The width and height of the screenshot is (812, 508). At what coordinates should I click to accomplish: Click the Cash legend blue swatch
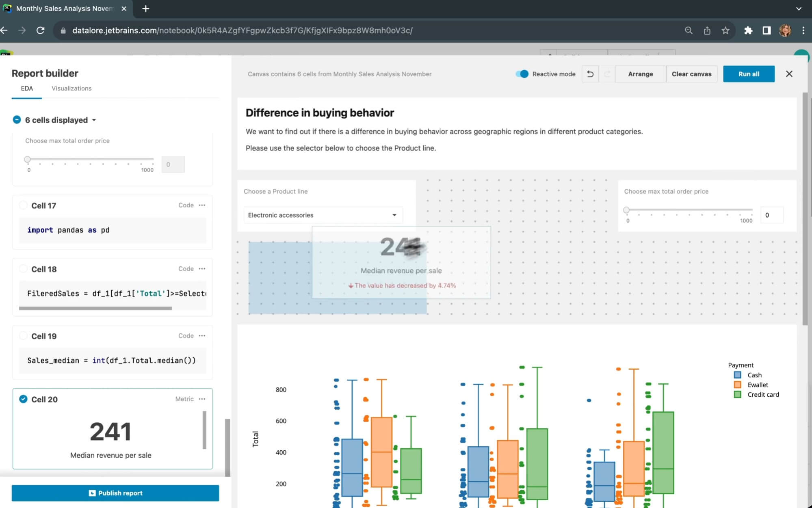[x=737, y=375]
